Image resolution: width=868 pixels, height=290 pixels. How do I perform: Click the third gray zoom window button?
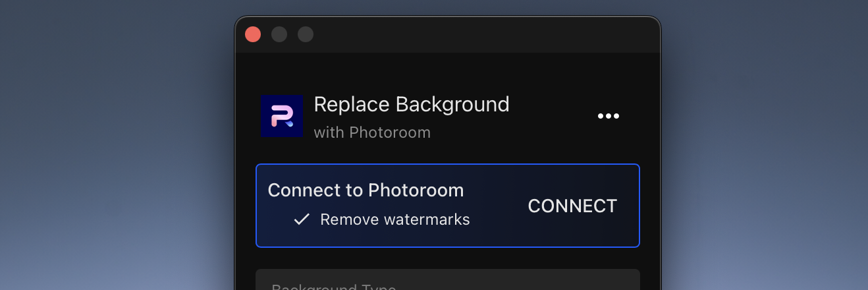coord(306,34)
